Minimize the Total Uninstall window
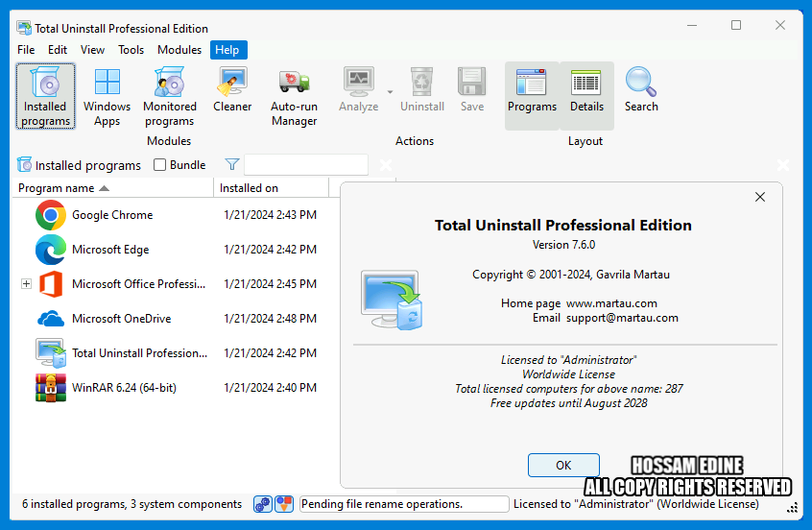The height and width of the screenshot is (530, 812). 692,25
